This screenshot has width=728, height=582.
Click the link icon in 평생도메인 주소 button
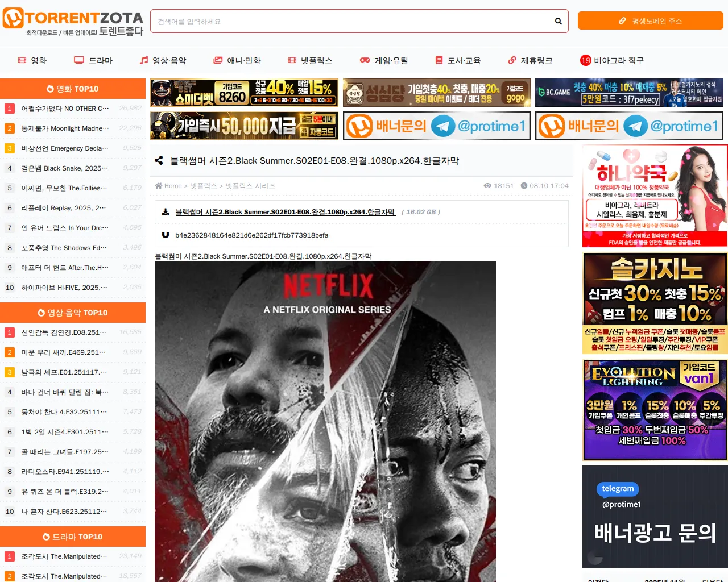click(x=622, y=21)
